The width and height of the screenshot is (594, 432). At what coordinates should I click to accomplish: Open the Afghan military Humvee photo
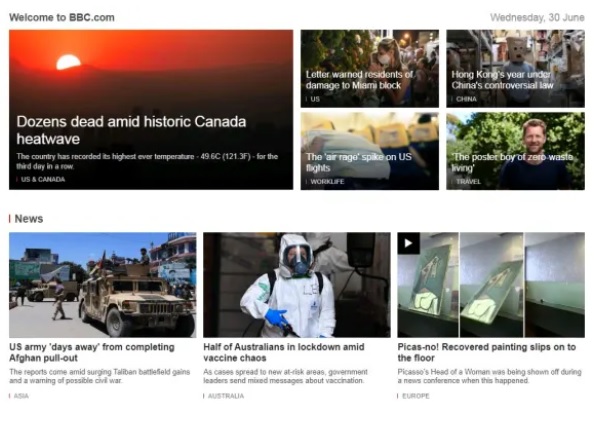pyautogui.click(x=103, y=285)
